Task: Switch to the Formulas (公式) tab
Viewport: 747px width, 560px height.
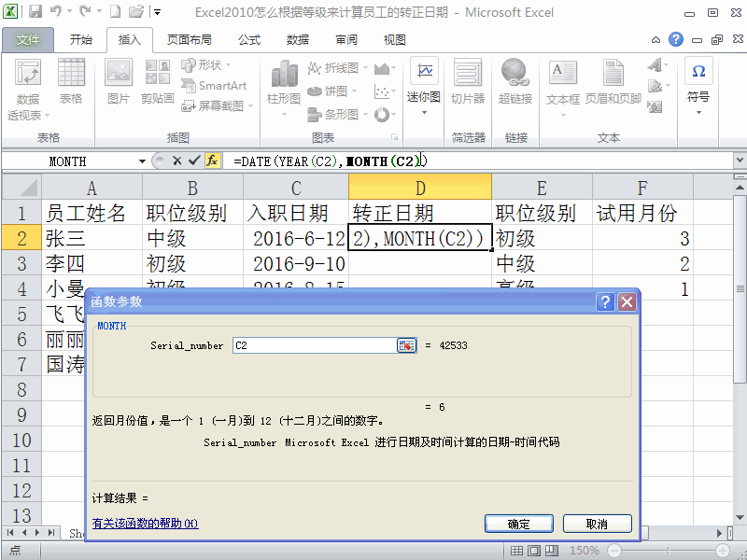Action: (249, 40)
